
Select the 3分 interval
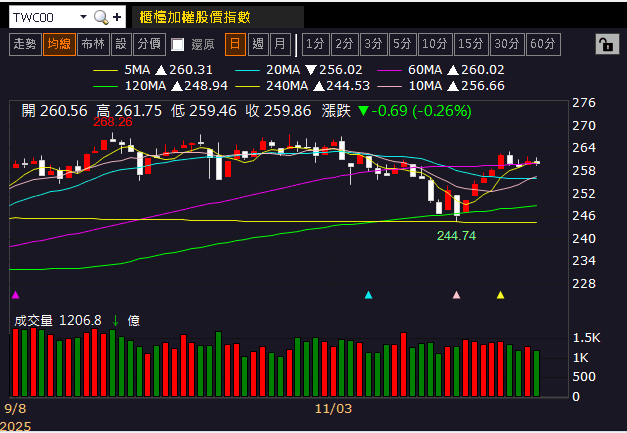[x=373, y=44]
